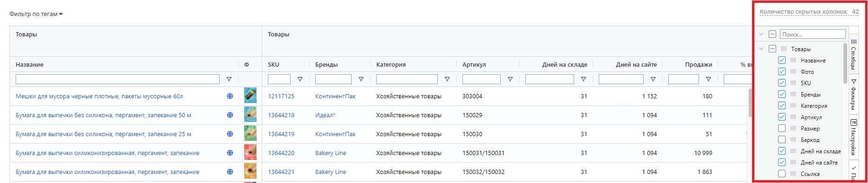Grab drag handle next to Артикул column item
The height and width of the screenshot is (183, 868).
click(x=793, y=117)
